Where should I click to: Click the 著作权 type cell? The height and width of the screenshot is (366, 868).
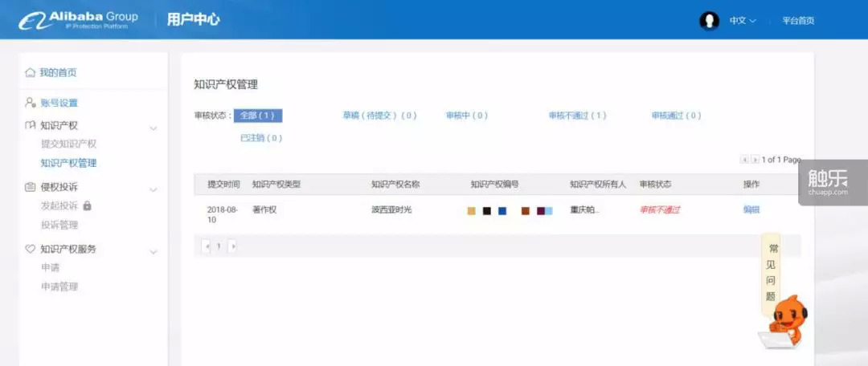[x=264, y=210]
